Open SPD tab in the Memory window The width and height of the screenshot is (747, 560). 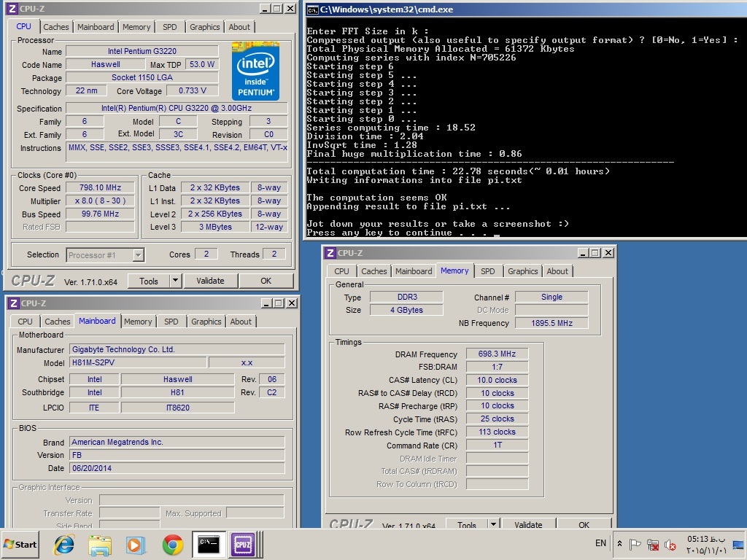point(487,271)
